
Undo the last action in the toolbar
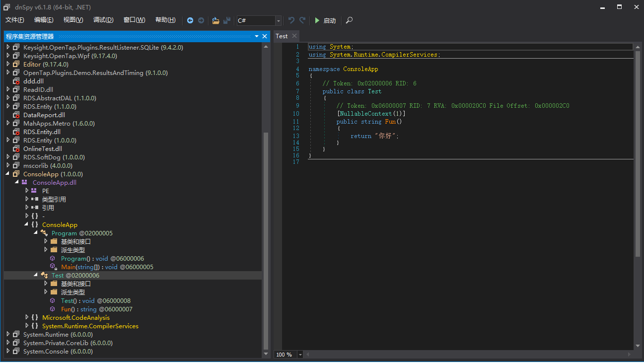tap(291, 20)
